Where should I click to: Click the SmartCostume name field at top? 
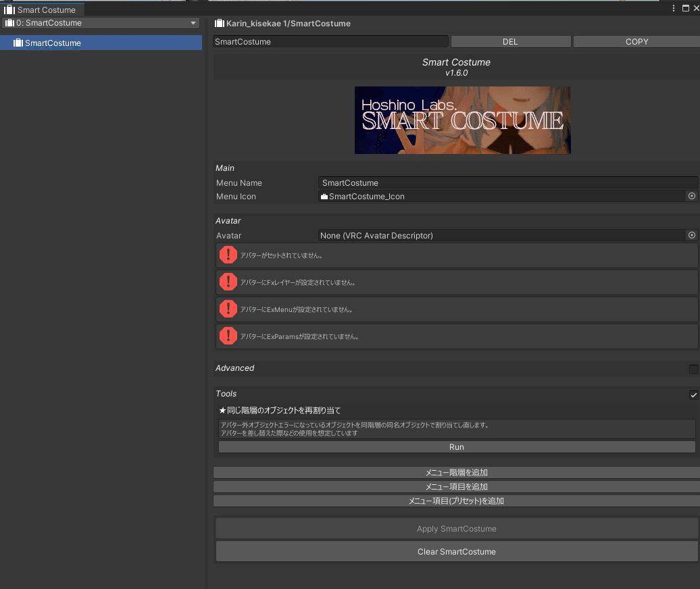coord(330,41)
